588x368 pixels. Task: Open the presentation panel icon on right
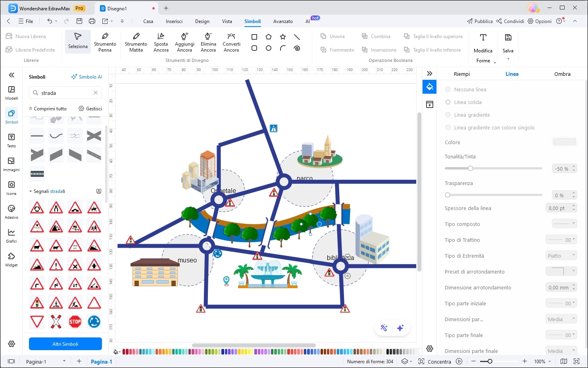430,104
